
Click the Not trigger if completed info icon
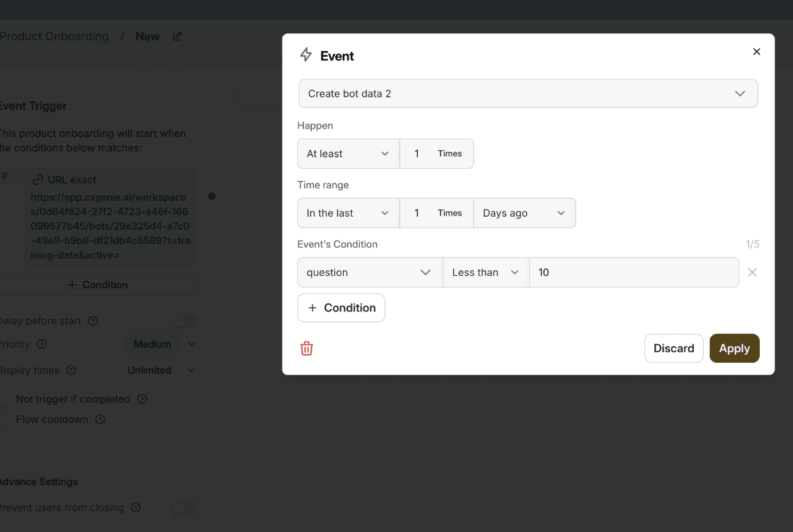click(142, 399)
